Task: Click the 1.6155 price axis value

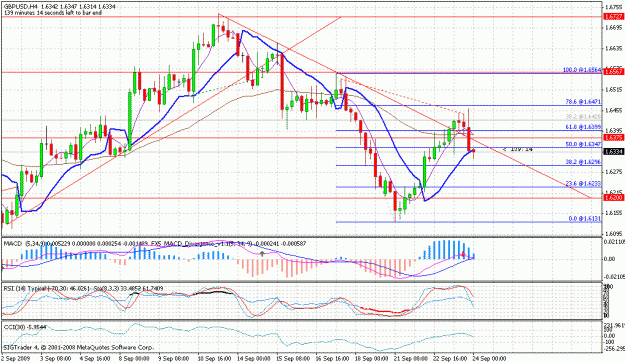Action: tap(614, 212)
